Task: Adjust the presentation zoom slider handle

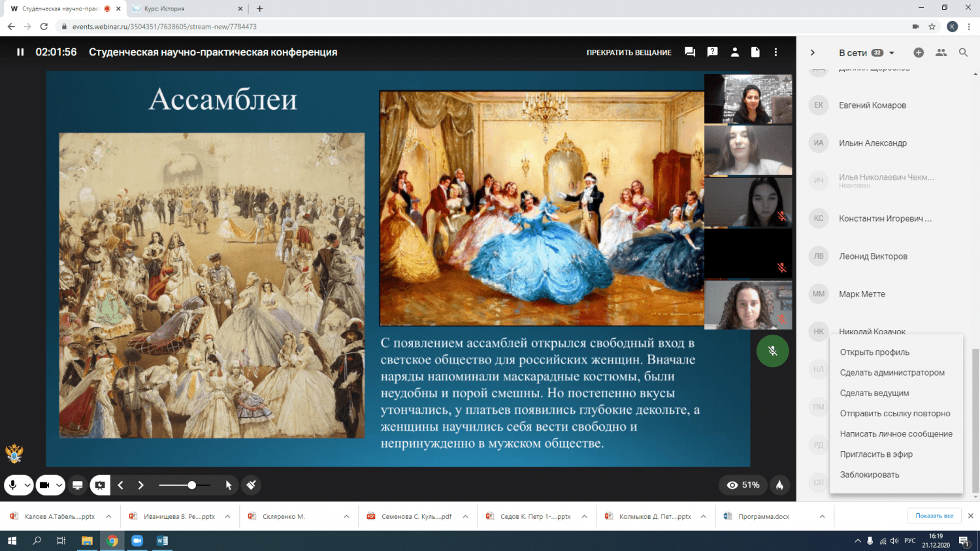Action: pos(191,485)
